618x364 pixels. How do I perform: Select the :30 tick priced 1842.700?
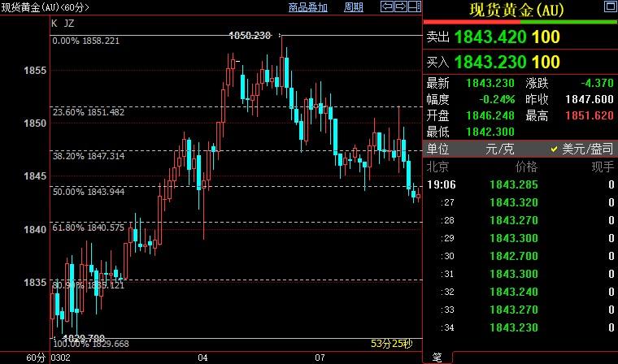click(520, 256)
